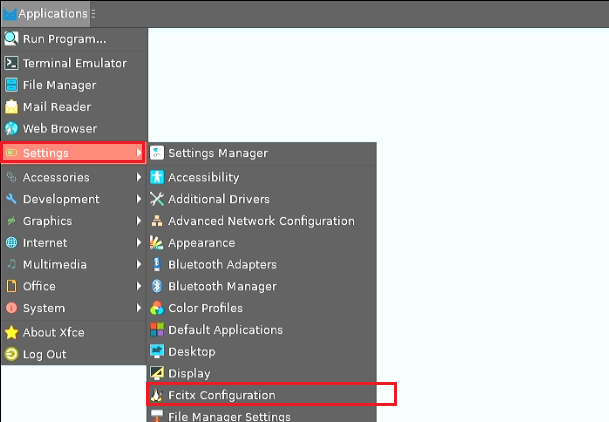Select the Advanced Network Configuration label
This screenshot has height=422, width=609.
pyautogui.click(x=261, y=221)
